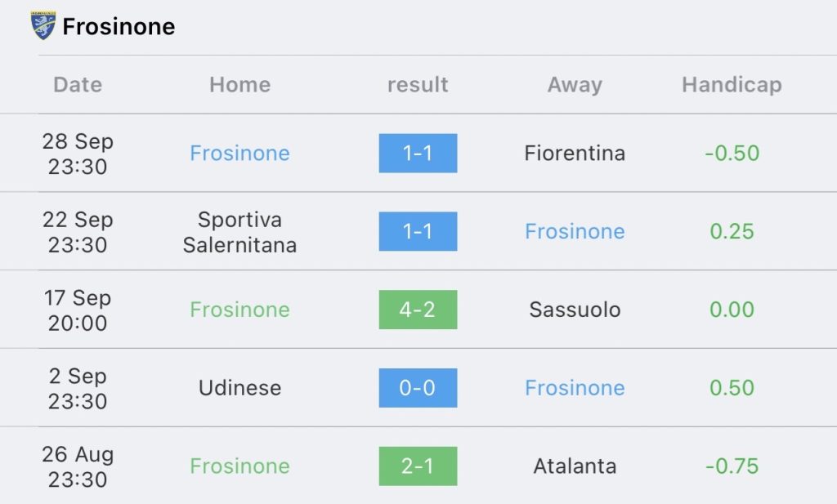Click the result column header
Screen dimensions: 837x504
[418, 85]
